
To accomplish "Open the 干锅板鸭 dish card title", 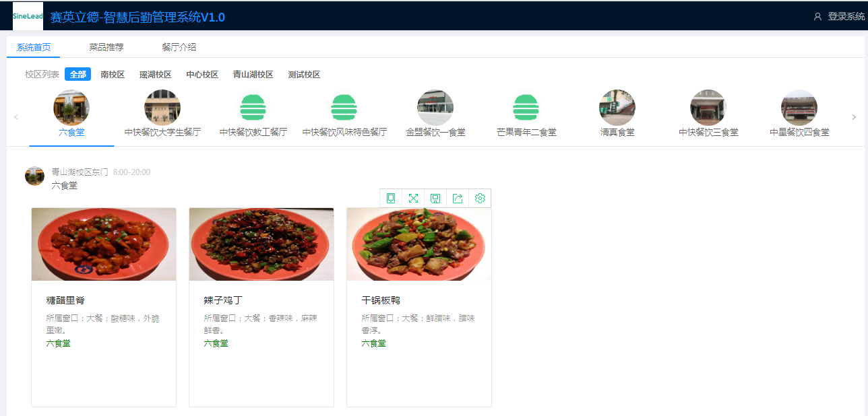I will [381, 300].
